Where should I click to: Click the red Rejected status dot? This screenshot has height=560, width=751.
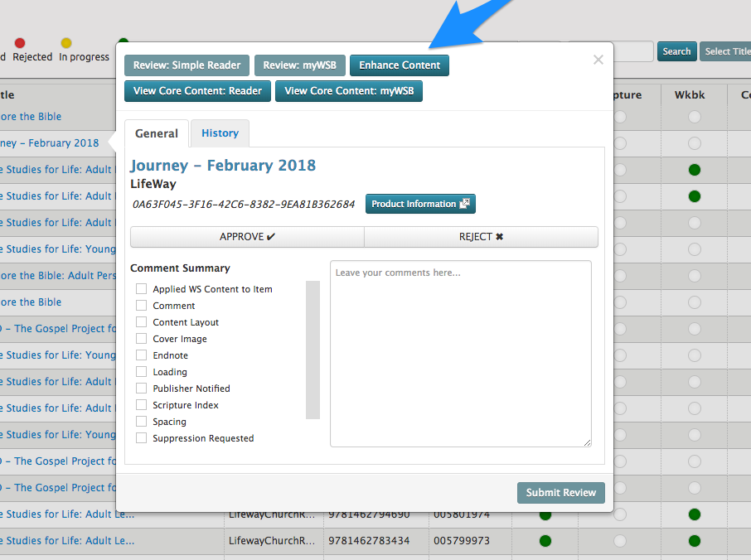20,43
